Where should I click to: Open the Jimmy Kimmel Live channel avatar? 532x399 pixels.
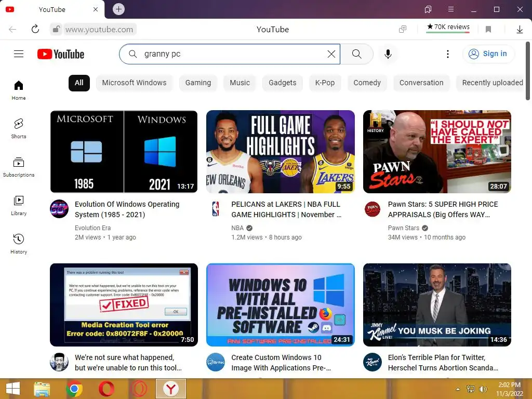(373, 362)
